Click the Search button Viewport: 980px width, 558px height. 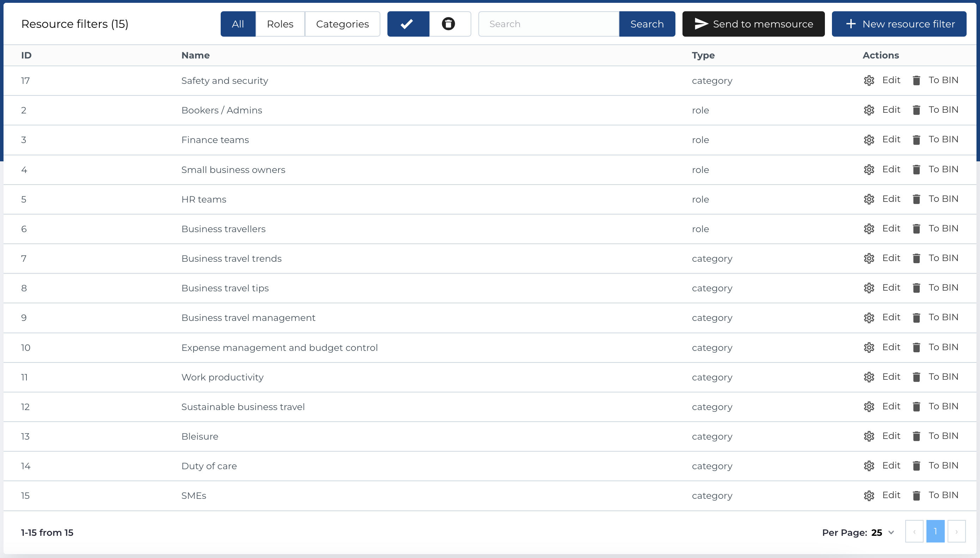pyautogui.click(x=647, y=24)
